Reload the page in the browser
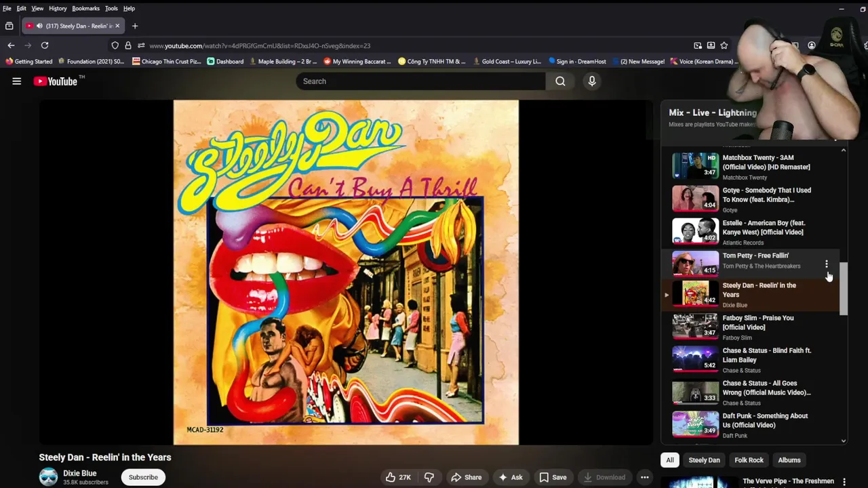This screenshot has height=488, width=868. click(45, 45)
